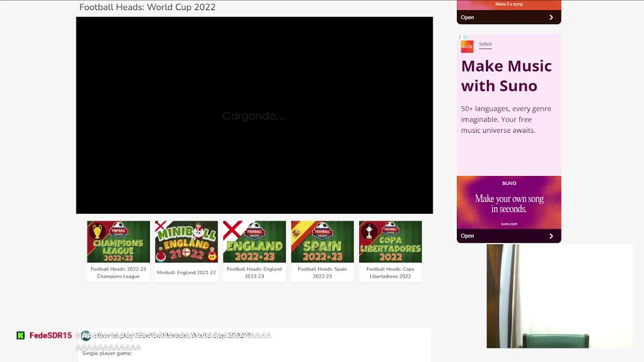Click Open button under 'Make your own song' banner

(x=467, y=236)
